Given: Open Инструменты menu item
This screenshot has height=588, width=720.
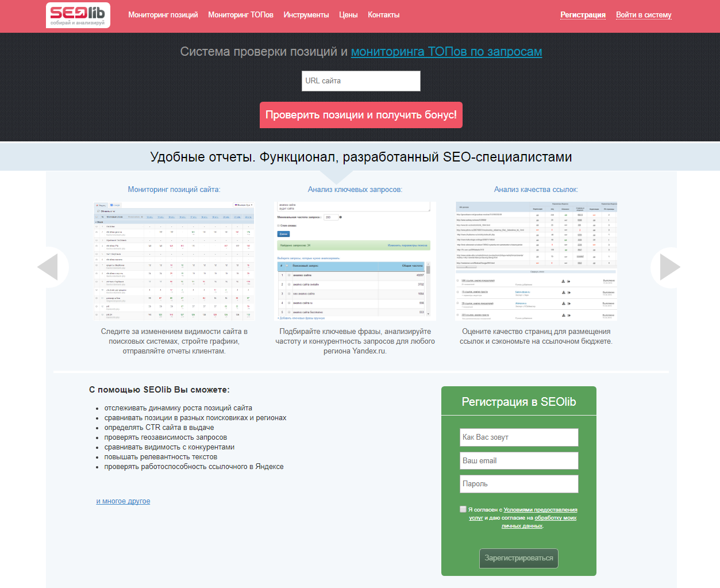Looking at the screenshot, I should 306,15.
